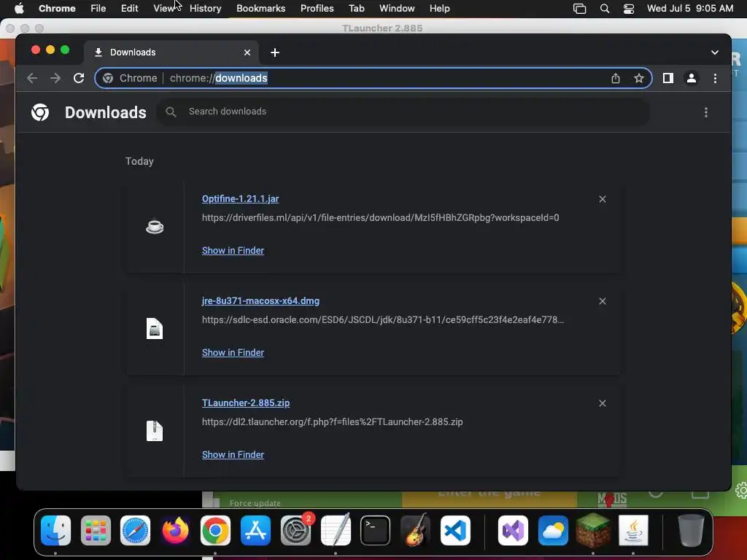Close the Downloads tab
Screen dimensions: 747x560
pyautogui.click(x=247, y=52)
